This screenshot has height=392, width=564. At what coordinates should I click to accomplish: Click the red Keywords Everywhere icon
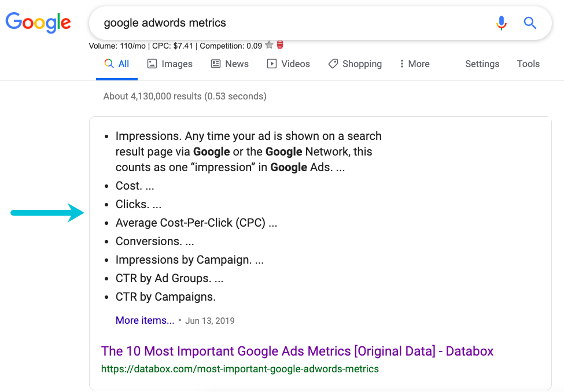pyautogui.click(x=279, y=44)
